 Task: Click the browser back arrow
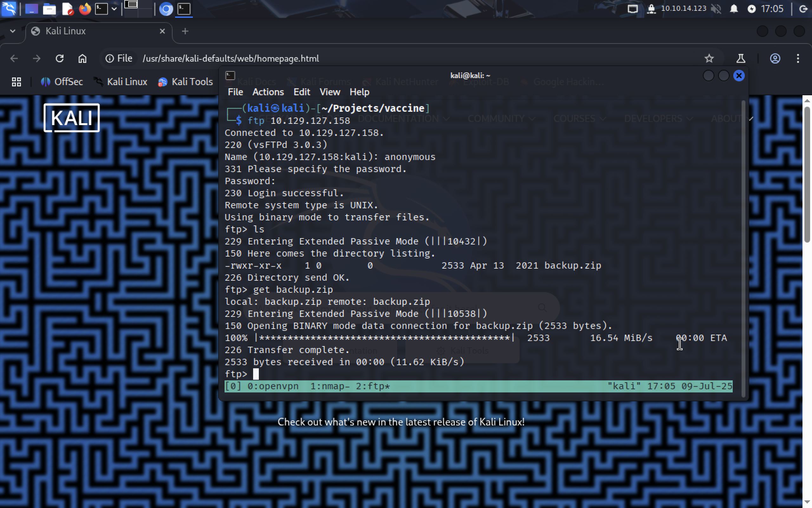(x=14, y=58)
